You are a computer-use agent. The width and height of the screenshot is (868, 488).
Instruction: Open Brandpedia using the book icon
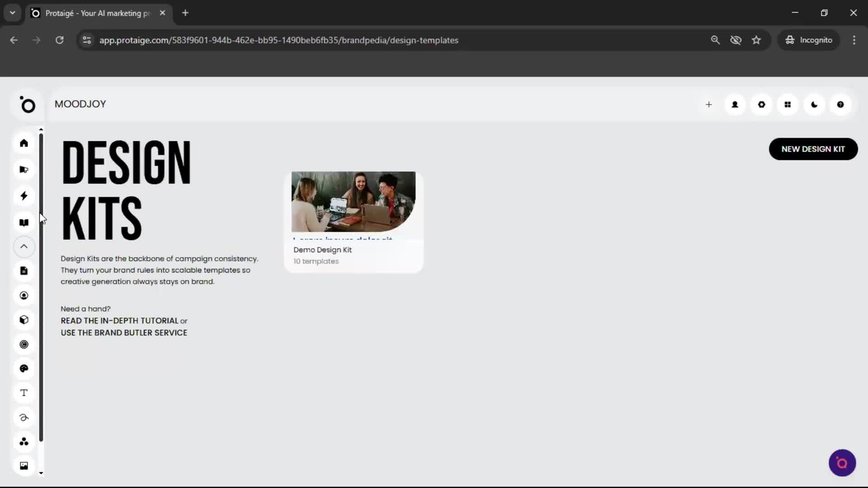[x=24, y=222]
